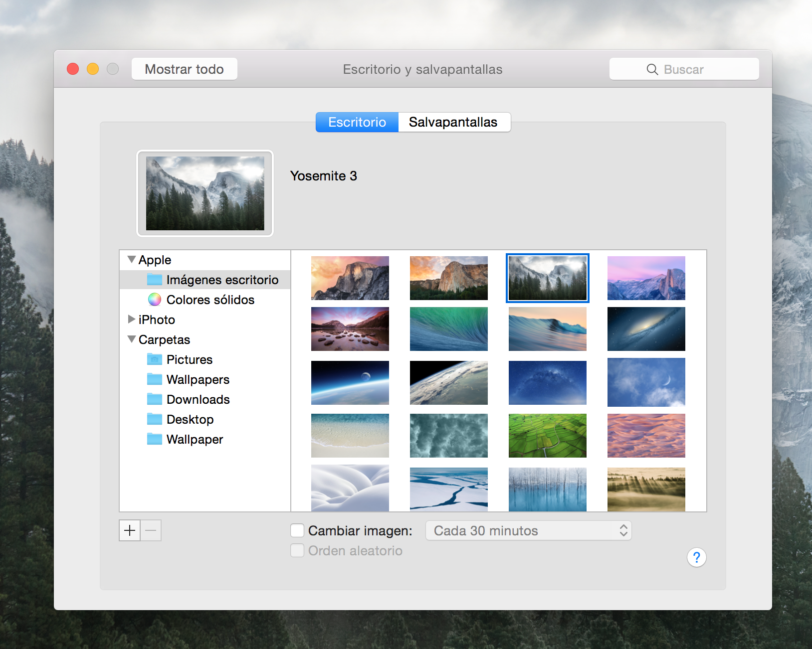Pick the galaxy wallpaper thumbnail
The image size is (812, 649).
pos(646,329)
